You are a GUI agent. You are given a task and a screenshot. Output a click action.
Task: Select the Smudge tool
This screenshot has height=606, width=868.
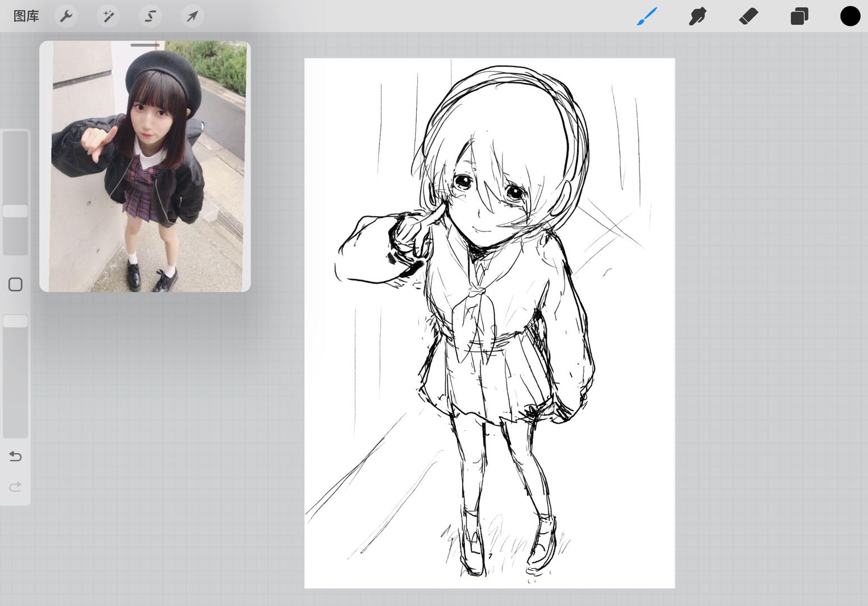pyautogui.click(x=697, y=16)
